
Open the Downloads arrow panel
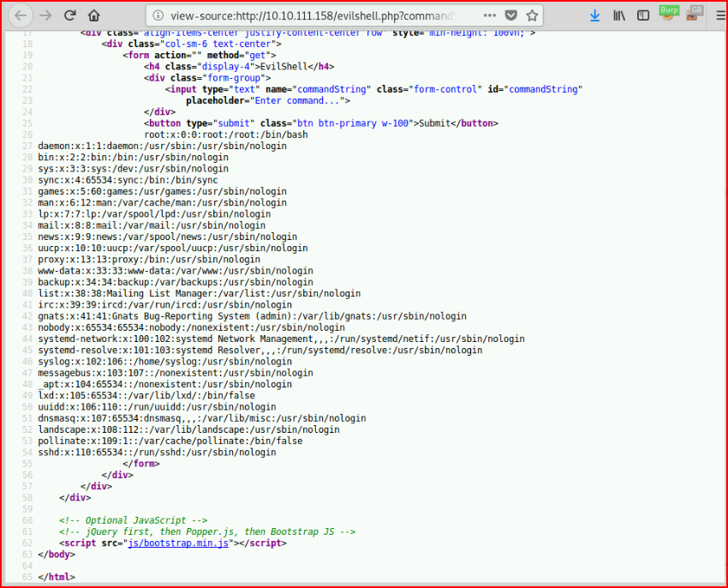(x=594, y=15)
